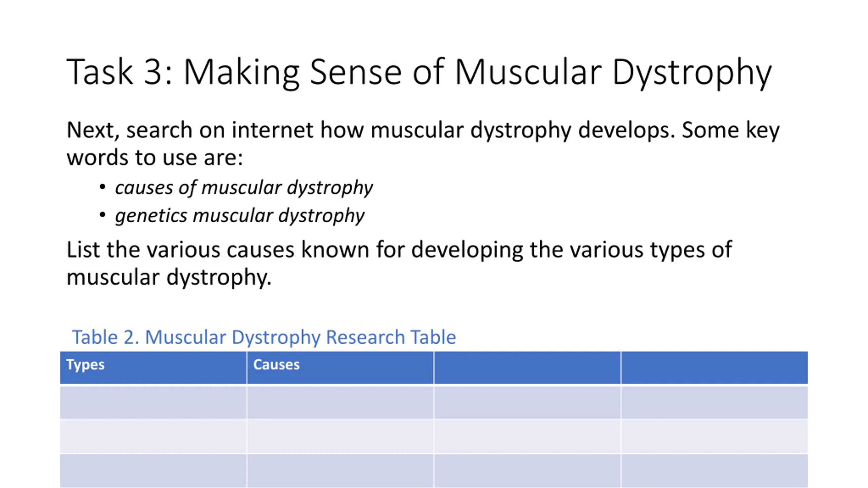868x488 pixels.
Task: Click the 'Causes' table header cell
Action: tap(340, 368)
